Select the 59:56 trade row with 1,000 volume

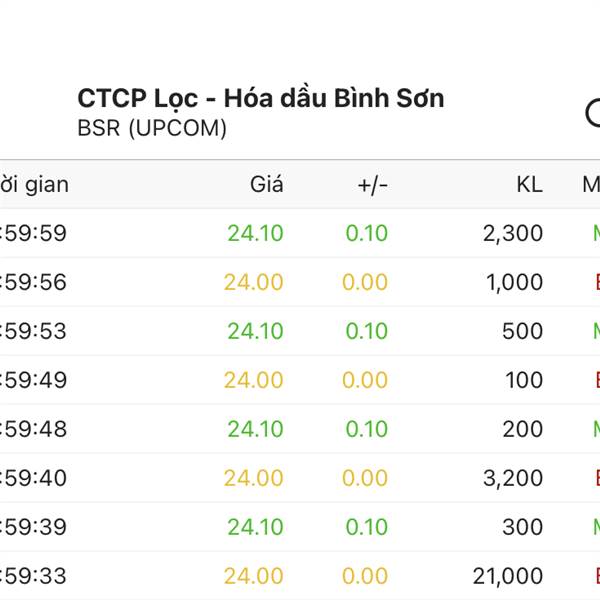(300, 282)
